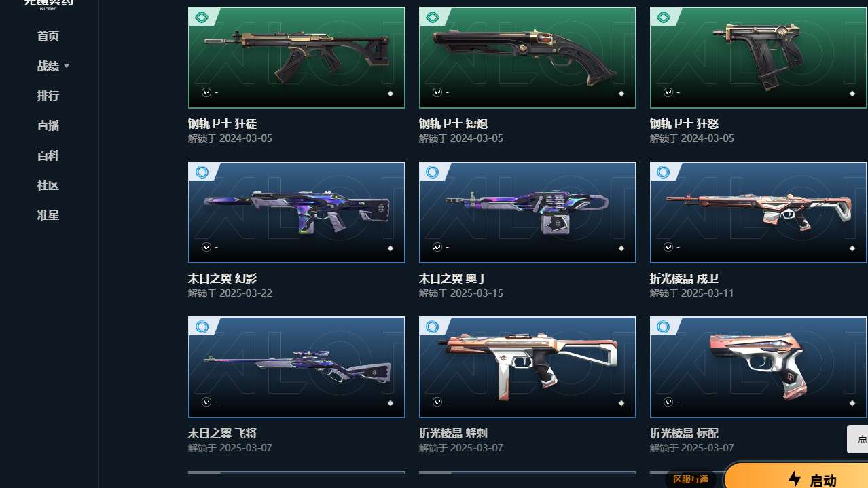Screen dimensions: 868x488
Task: Click the blue tier icon on 折光棱晶 蜂刺
Action: point(432,327)
